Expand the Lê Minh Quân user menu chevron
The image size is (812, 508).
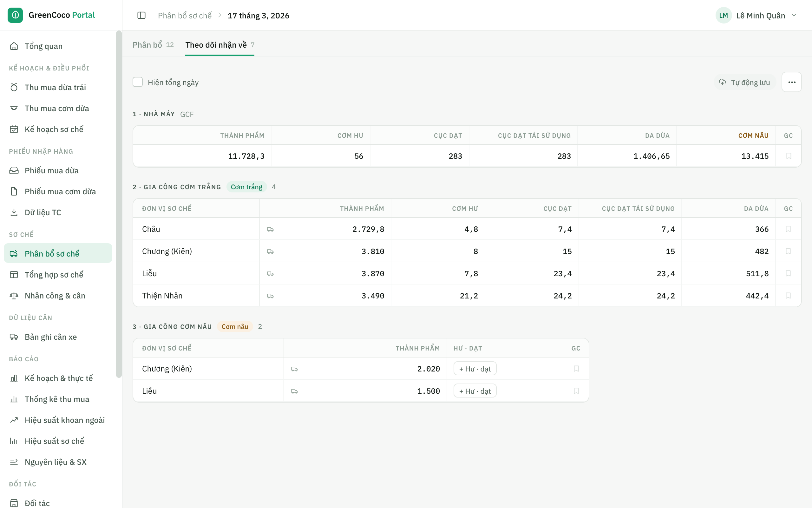(794, 15)
